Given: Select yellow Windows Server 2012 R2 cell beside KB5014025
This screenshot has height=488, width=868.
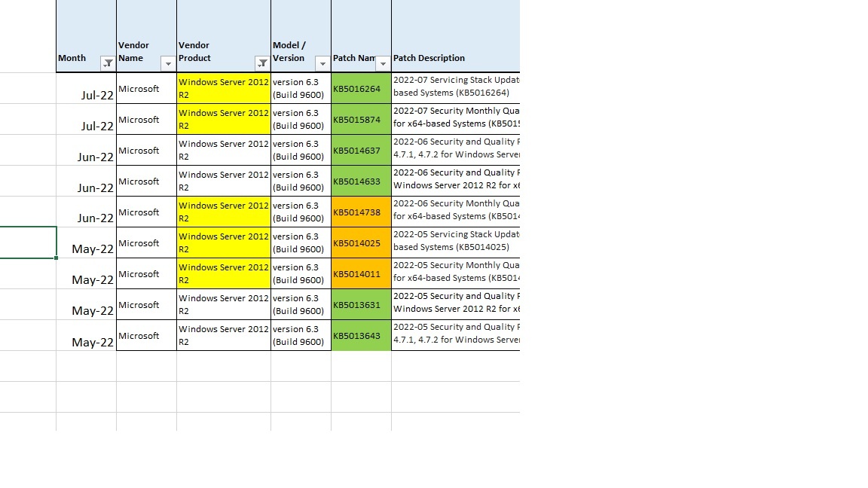Looking at the screenshot, I should (x=224, y=243).
